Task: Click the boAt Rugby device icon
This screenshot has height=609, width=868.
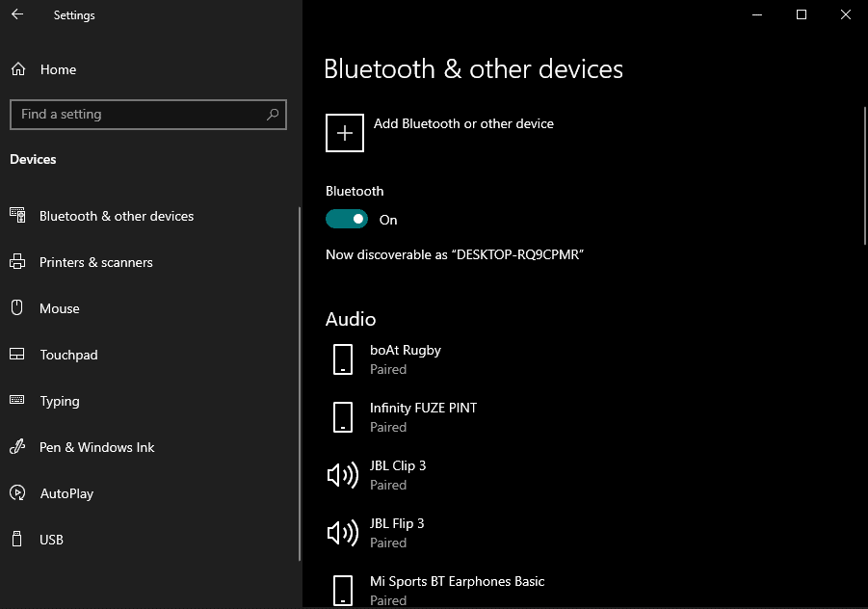Action: (x=343, y=359)
